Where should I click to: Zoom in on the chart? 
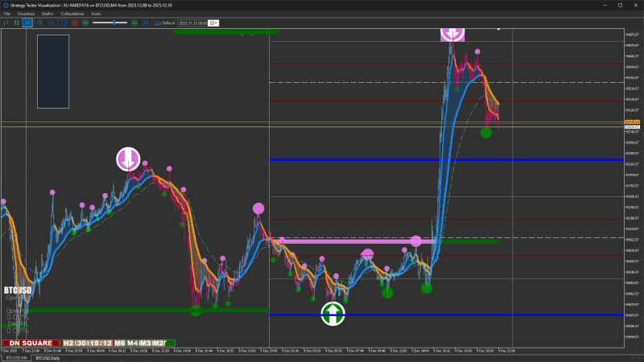40,23
